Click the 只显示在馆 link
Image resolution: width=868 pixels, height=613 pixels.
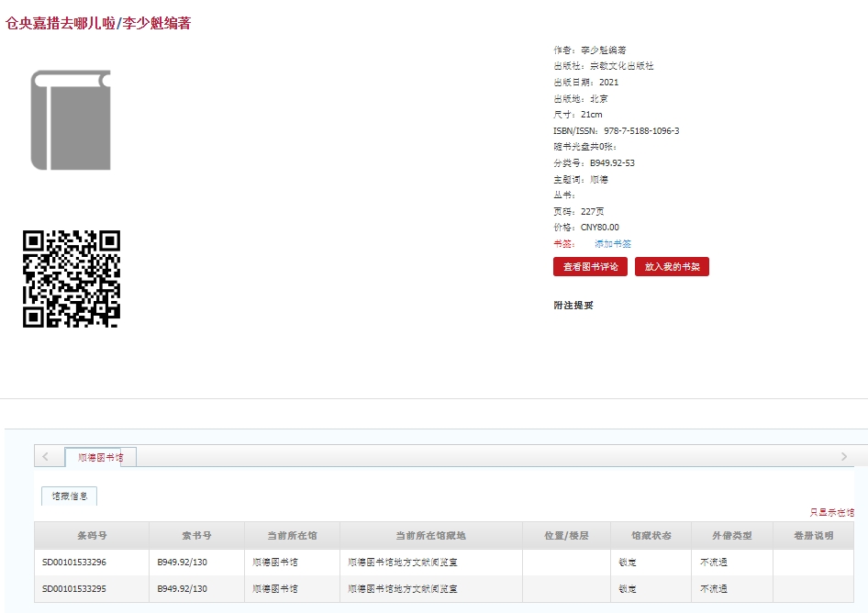point(832,512)
